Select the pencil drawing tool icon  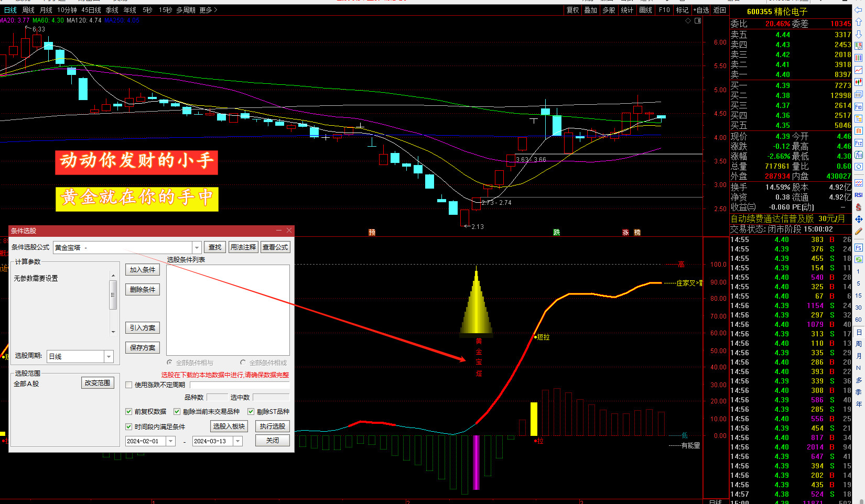pyautogui.click(x=858, y=232)
